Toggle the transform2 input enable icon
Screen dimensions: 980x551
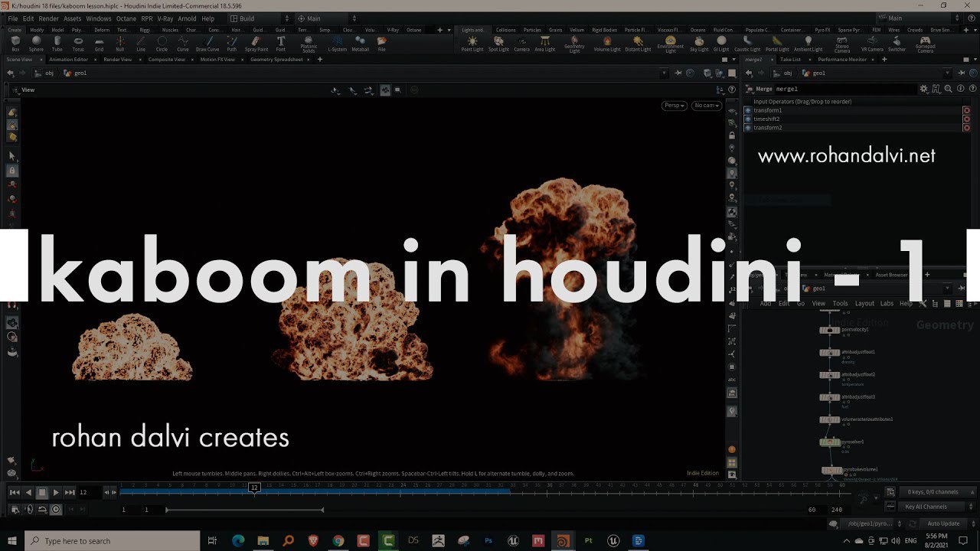[748, 127]
